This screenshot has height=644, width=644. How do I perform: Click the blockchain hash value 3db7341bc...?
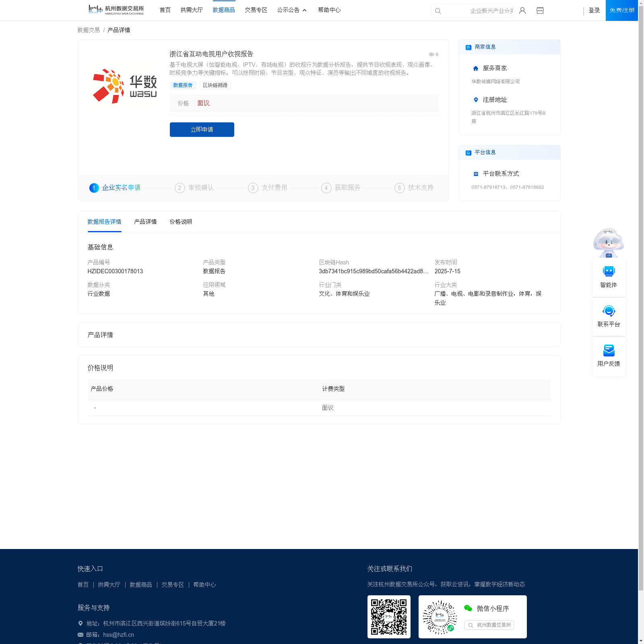coord(374,271)
